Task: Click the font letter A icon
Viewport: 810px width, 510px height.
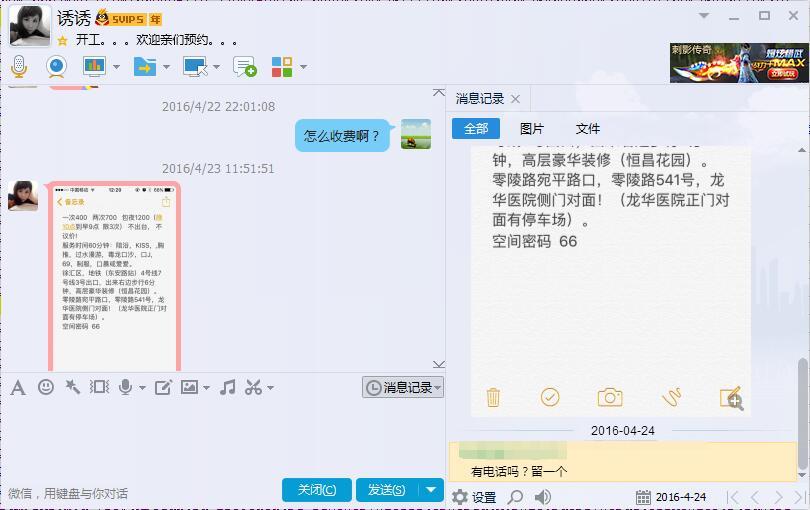Action: pyautogui.click(x=17, y=387)
